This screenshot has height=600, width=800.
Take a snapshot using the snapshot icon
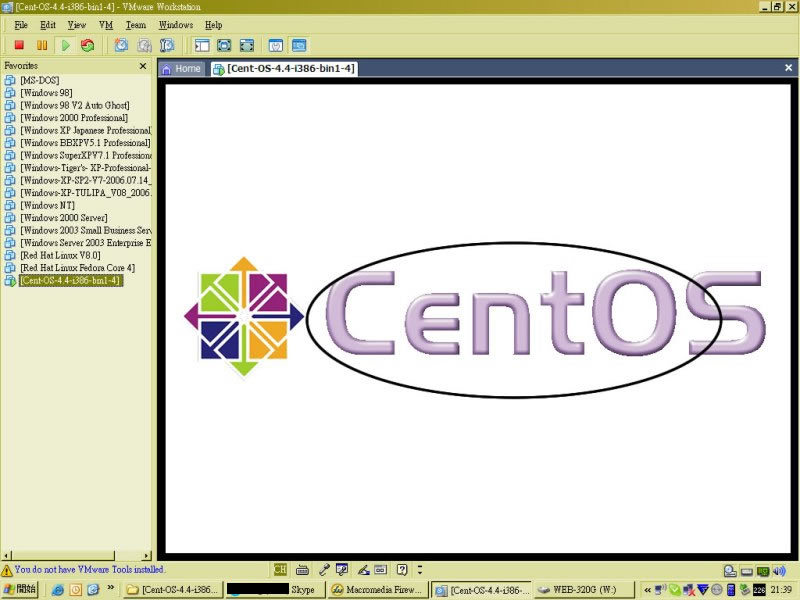121,45
